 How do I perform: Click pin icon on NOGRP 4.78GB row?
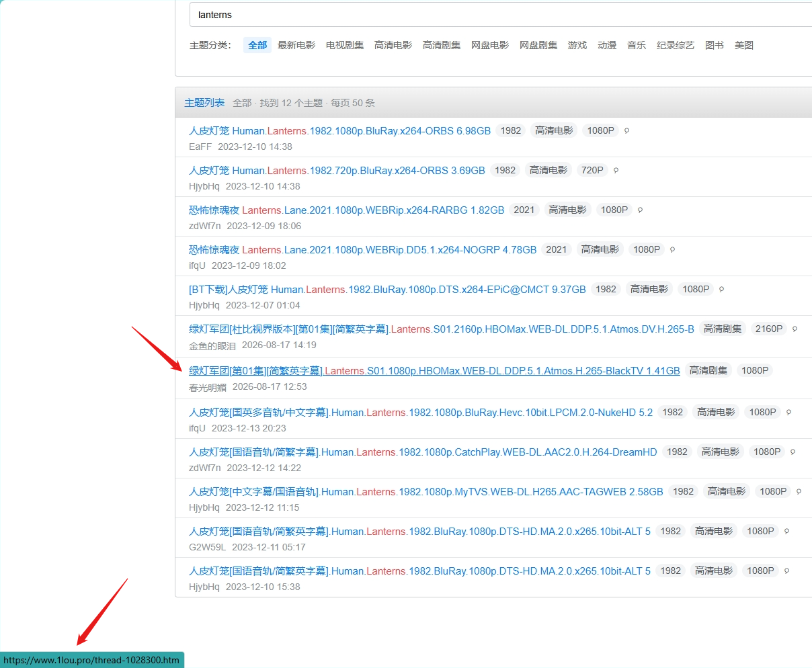[672, 250]
